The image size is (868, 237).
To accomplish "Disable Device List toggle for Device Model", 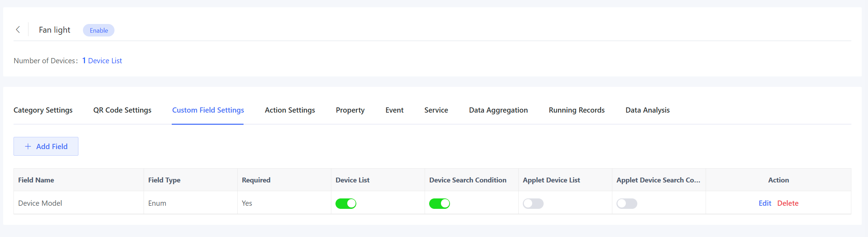I will click(346, 203).
